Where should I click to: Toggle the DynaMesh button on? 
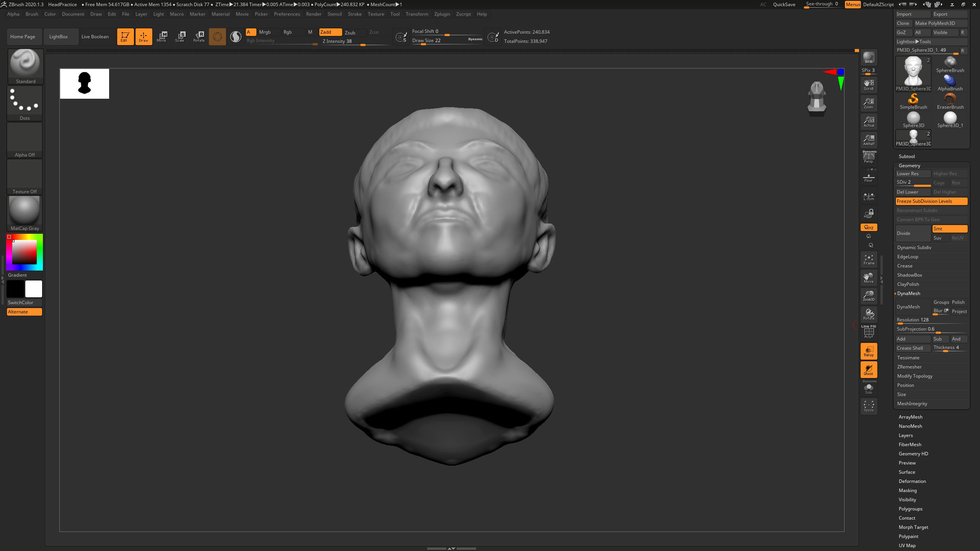[913, 307]
